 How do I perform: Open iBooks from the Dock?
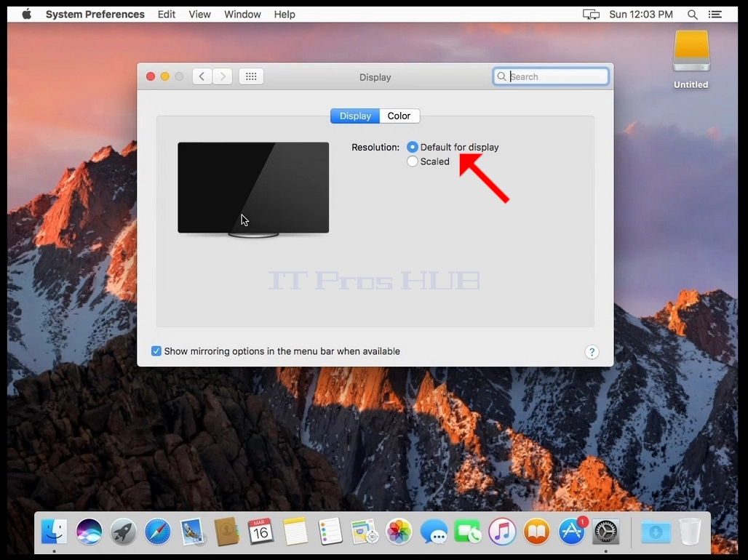537,532
